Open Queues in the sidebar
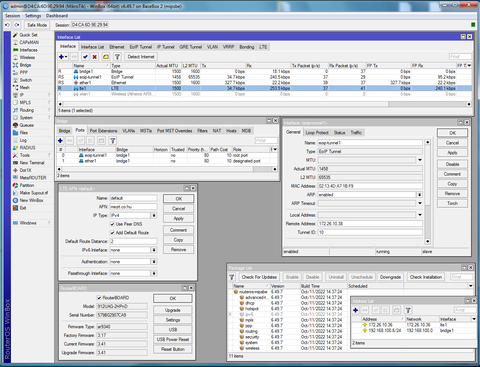This screenshot has height=367, width=480. [x=26, y=125]
